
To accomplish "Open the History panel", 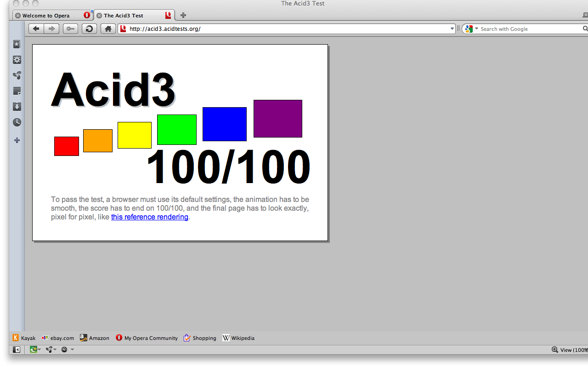I will 17,122.
